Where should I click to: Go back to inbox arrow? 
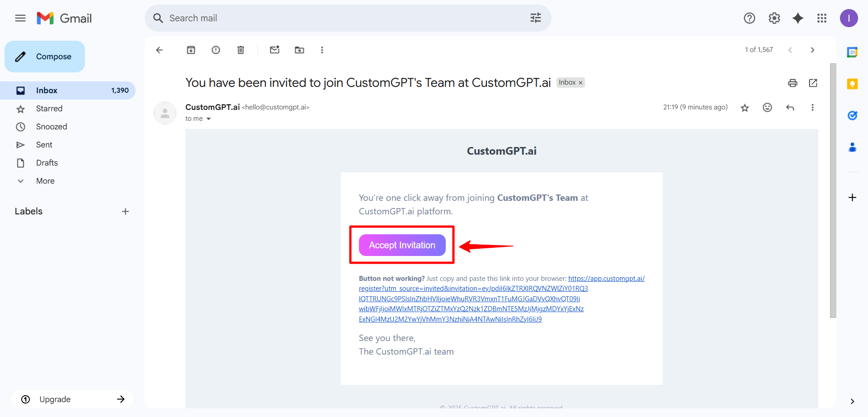point(159,50)
